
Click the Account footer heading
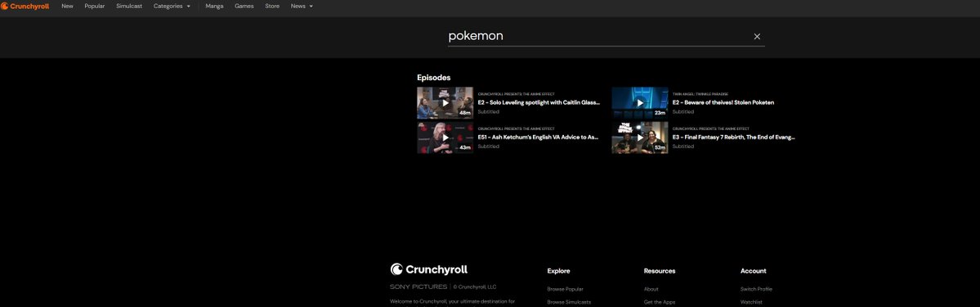point(753,271)
